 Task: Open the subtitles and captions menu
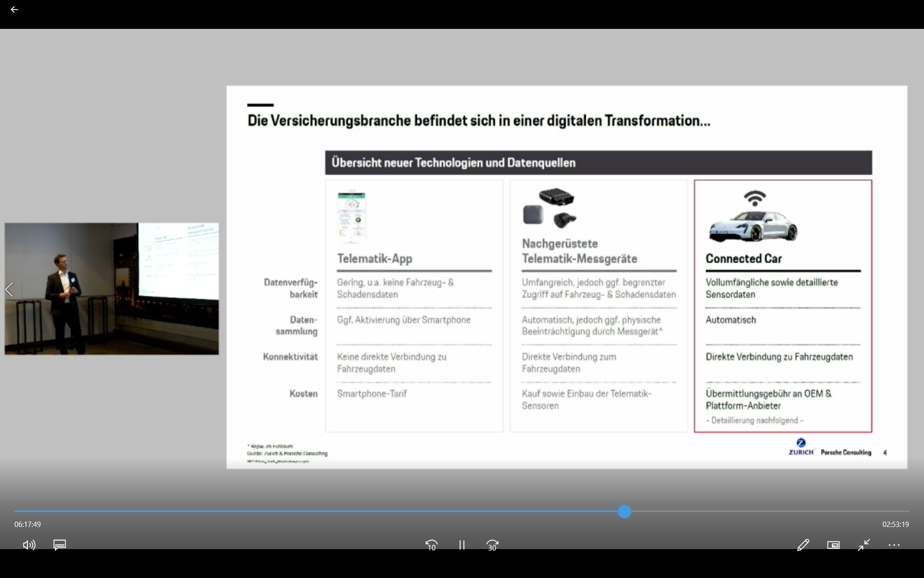point(60,545)
